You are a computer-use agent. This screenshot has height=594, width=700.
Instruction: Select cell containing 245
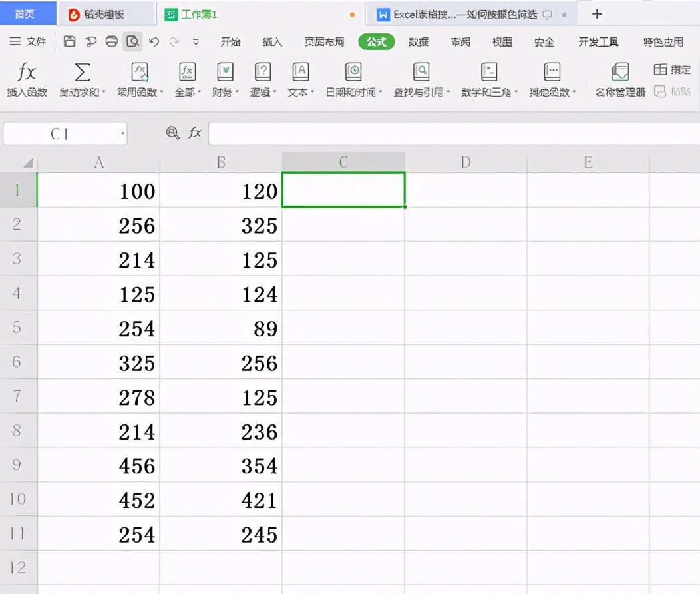pos(221,533)
